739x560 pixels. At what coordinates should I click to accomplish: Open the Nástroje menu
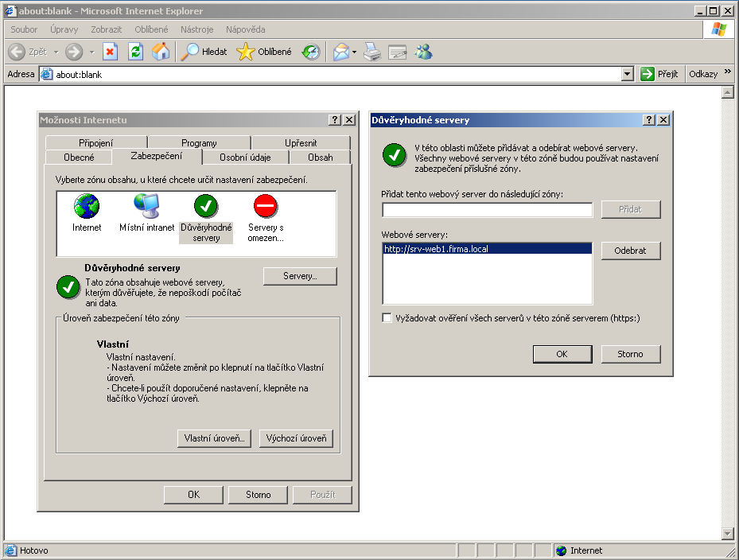(197, 29)
